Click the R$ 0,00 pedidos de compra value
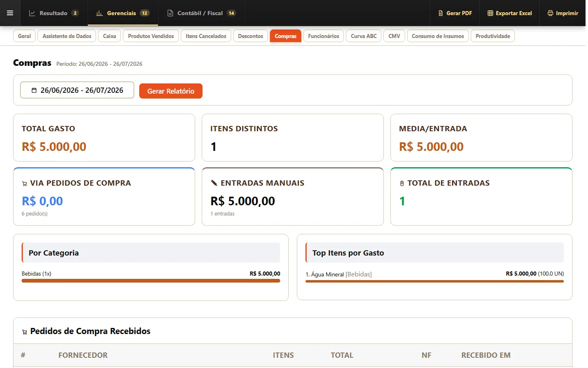The image size is (588, 368). pyautogui.click(x=42, y=201)
